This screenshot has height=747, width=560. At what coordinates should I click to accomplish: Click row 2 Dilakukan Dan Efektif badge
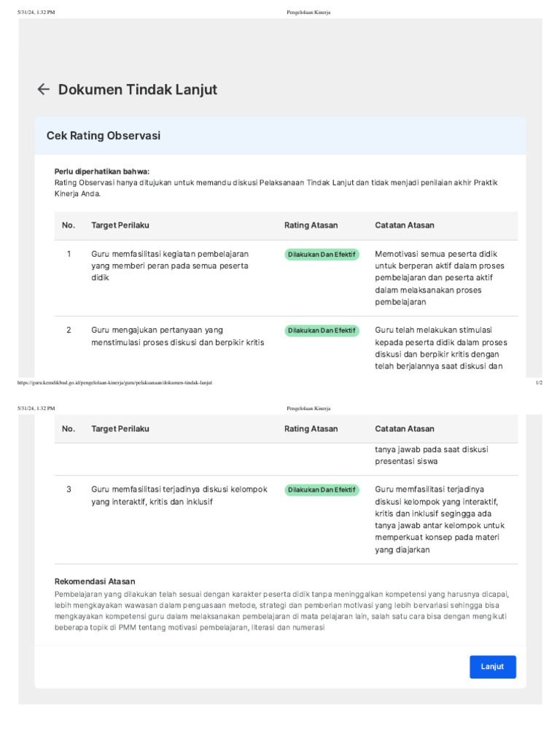(322, 330)
